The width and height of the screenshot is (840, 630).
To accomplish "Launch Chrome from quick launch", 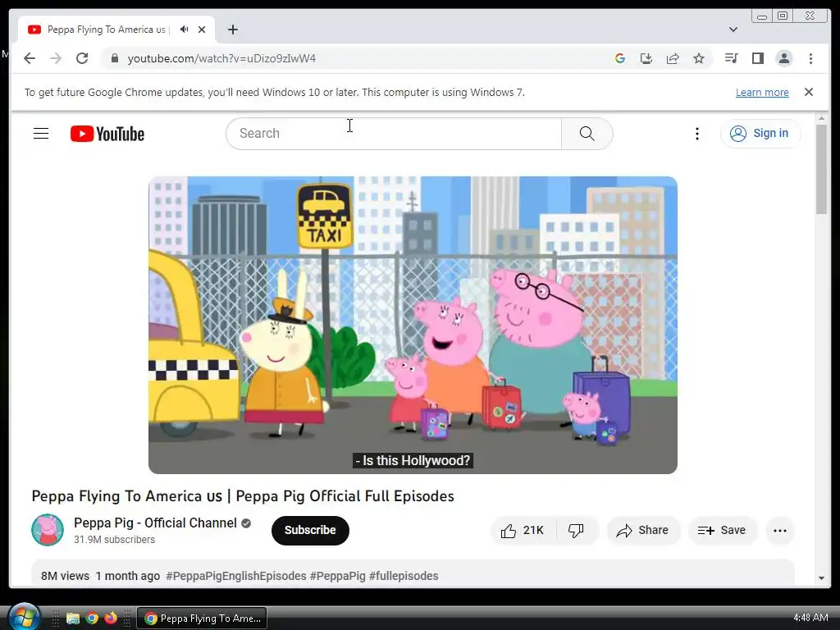I will pyautogui.click(x=92, y=619).
